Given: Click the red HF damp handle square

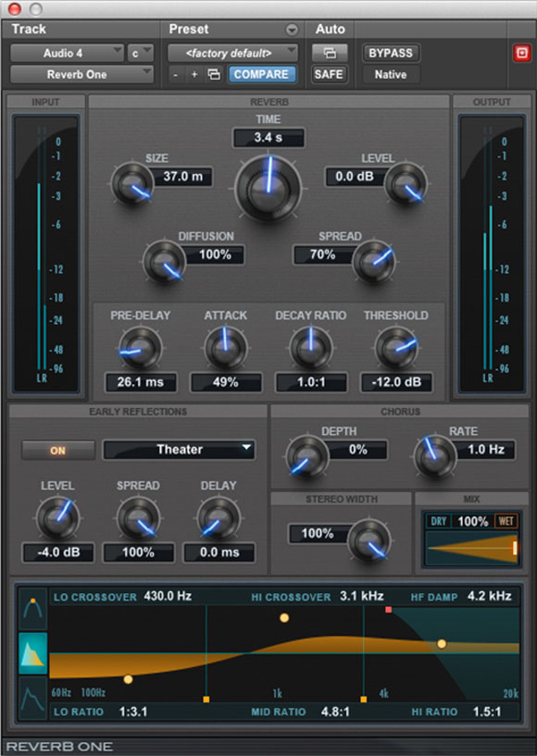Looking at the screenshot, I should pos(388,610).
